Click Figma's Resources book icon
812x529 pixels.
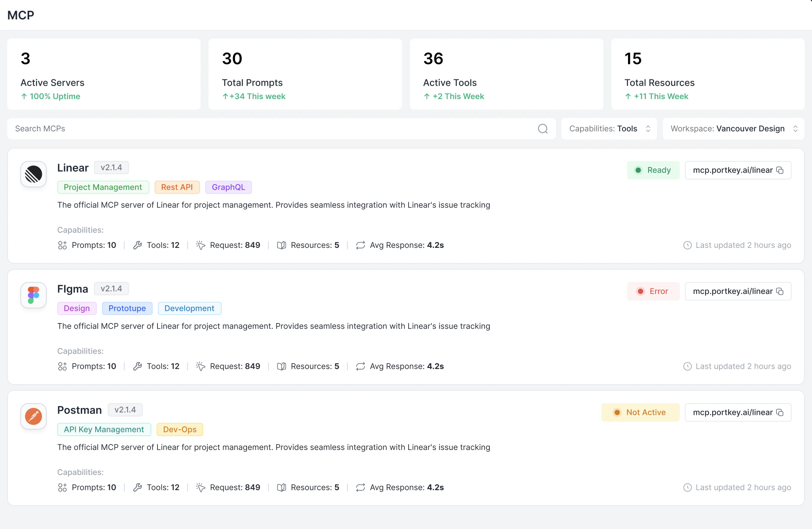pos(281,367)
